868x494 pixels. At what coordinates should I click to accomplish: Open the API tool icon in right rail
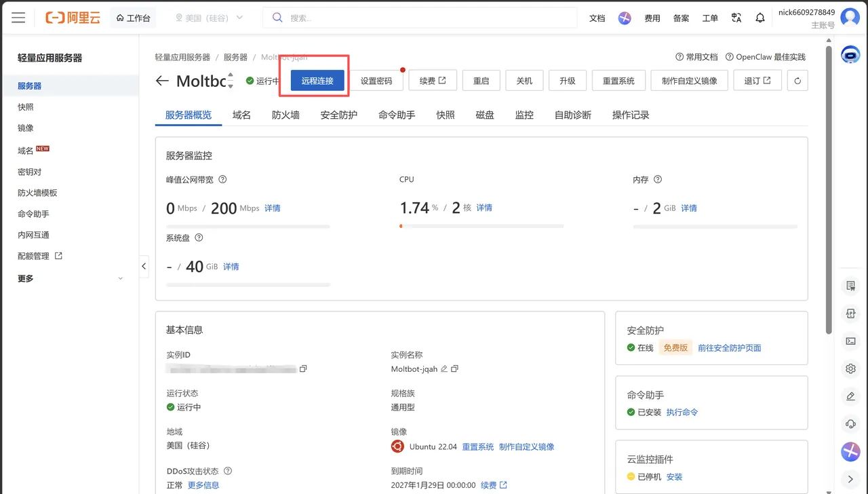tap(850, 313)
